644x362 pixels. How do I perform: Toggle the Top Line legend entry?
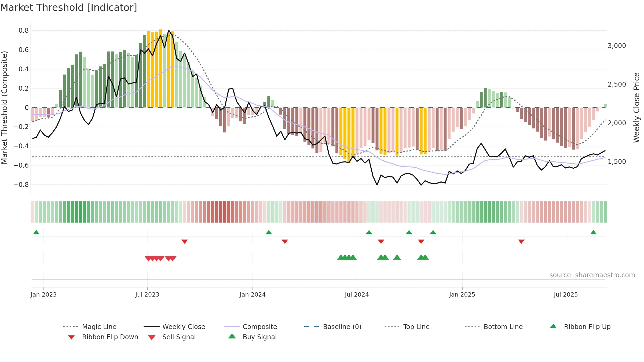point(407,327)
